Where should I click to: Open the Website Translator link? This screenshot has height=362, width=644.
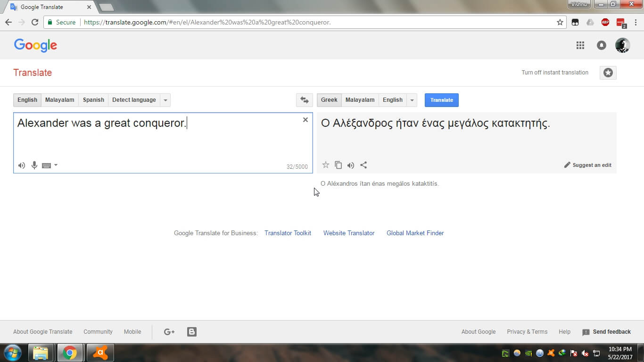349,233
